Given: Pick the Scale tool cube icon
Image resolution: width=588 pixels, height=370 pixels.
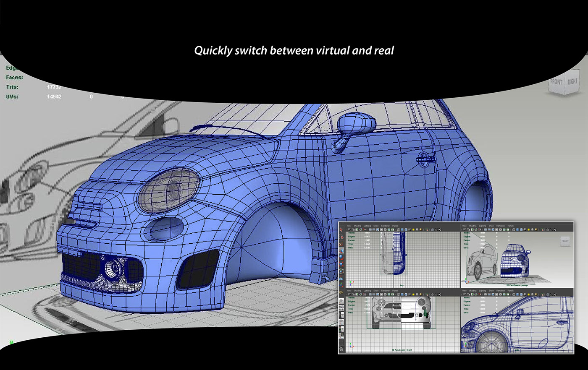Looking at the screenshot, I should pyautogui.click(x=341, y=264).
